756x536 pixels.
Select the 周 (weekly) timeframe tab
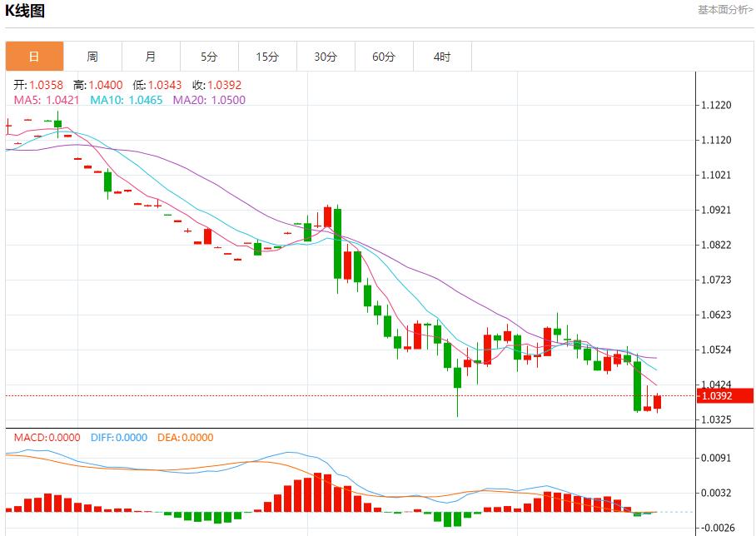[x=92, y=57]
